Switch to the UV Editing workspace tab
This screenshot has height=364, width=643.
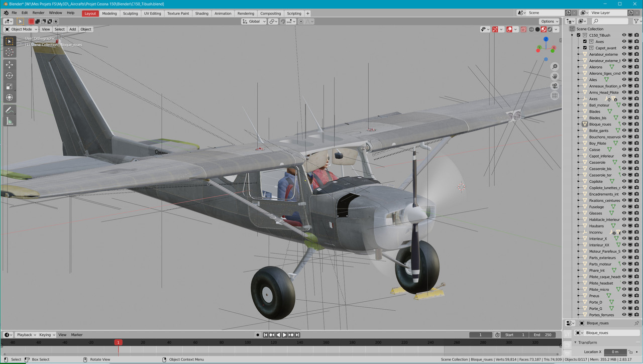[152, 14]
